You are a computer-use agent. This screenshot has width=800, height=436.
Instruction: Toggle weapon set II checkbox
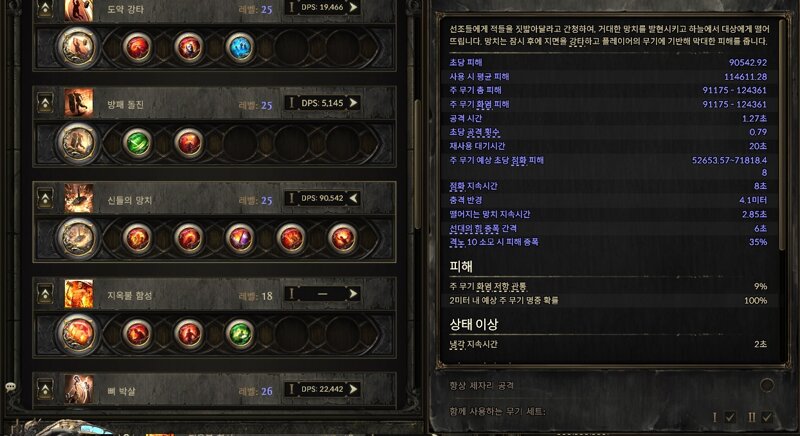pos(766,417)
